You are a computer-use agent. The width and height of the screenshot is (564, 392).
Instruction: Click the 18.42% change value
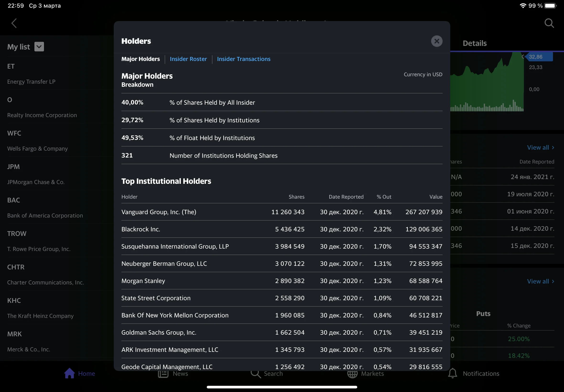[519, 356]
